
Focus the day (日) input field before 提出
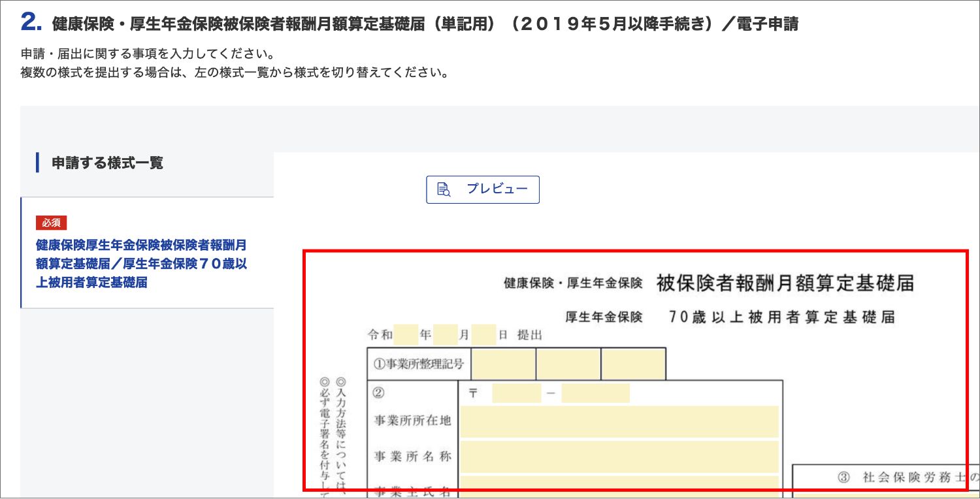483,336
